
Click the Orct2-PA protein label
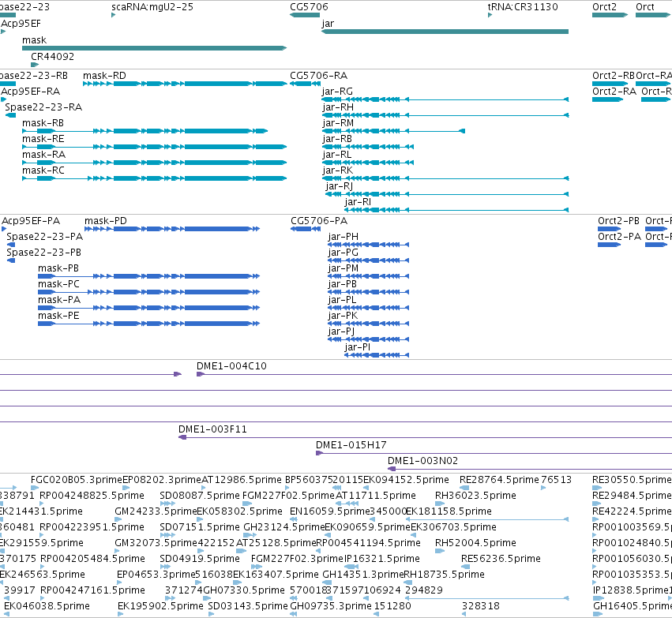click(619, 237)
